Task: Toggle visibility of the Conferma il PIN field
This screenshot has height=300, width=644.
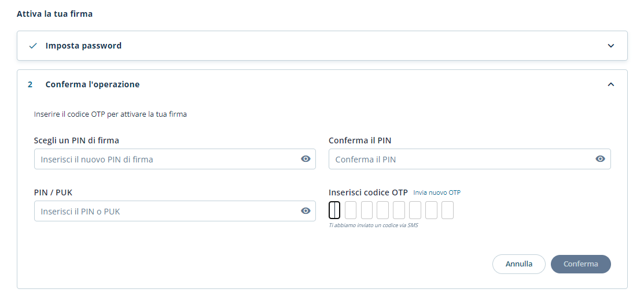Action: coord(601,159)
